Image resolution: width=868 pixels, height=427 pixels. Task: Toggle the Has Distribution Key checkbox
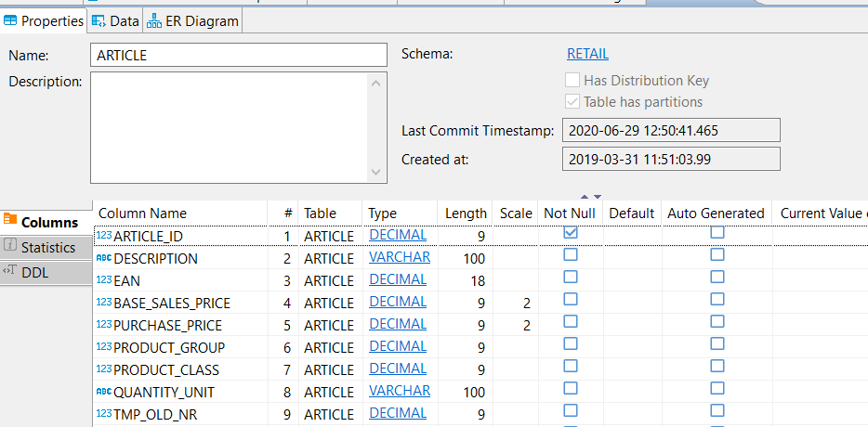(x=572, y=80)
